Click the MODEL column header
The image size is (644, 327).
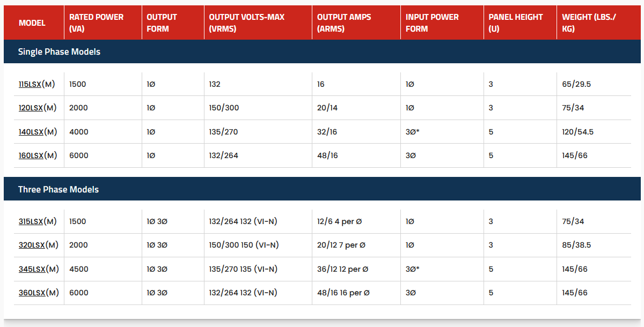coord(32,23)
